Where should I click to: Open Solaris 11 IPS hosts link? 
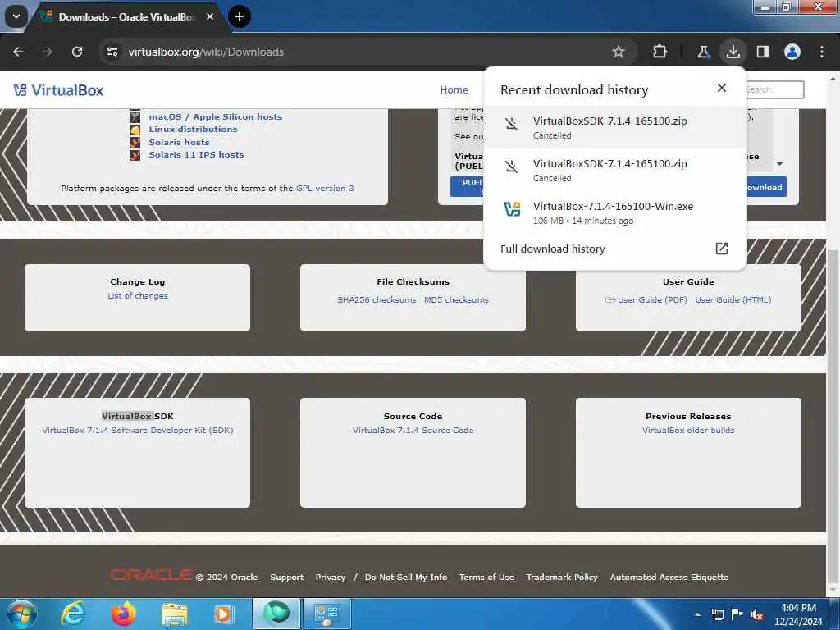[x=196, y=154]
